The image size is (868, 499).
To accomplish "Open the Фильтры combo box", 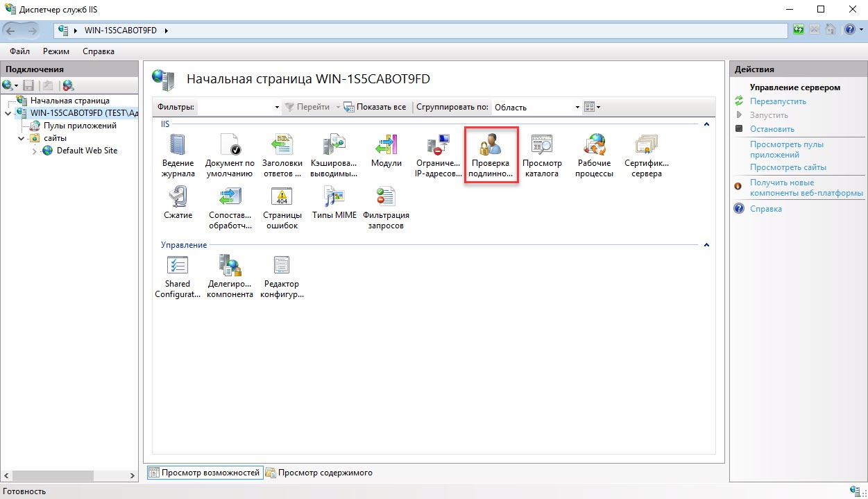I will (x=239, y=107).
